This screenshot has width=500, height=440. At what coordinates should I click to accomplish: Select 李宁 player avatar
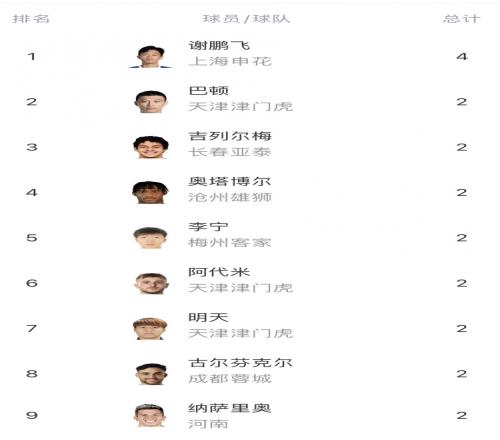tap(150, 238)
